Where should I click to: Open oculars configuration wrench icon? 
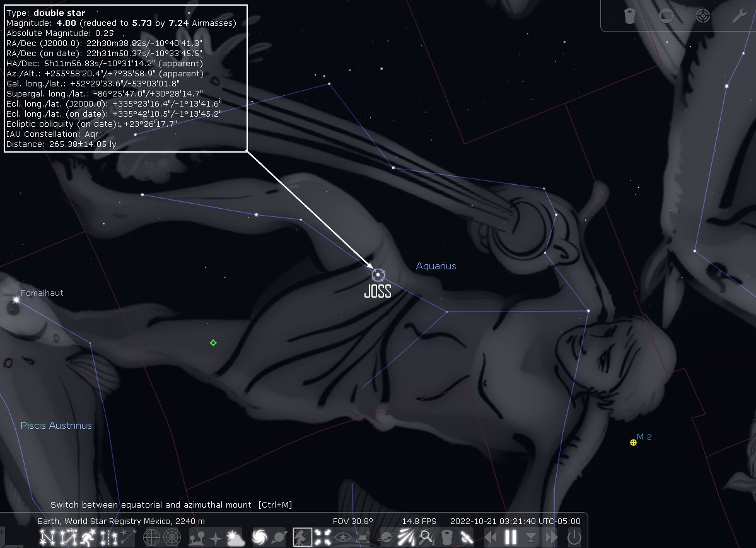point(739,16)
